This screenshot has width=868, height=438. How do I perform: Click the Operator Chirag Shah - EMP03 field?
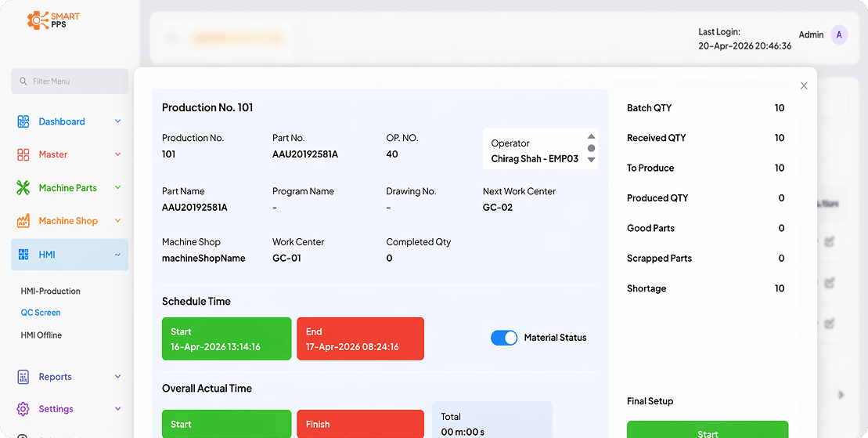tap(540, 149)
